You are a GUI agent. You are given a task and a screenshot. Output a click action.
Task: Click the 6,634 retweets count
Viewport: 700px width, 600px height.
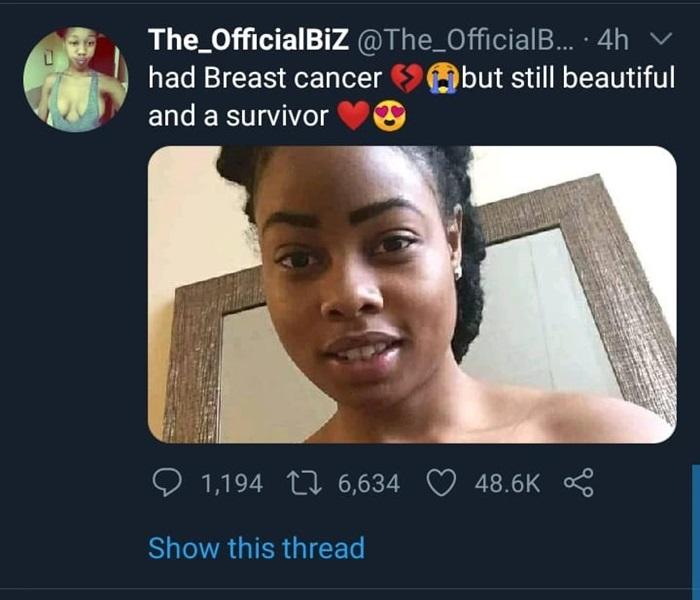coord(369,484)
